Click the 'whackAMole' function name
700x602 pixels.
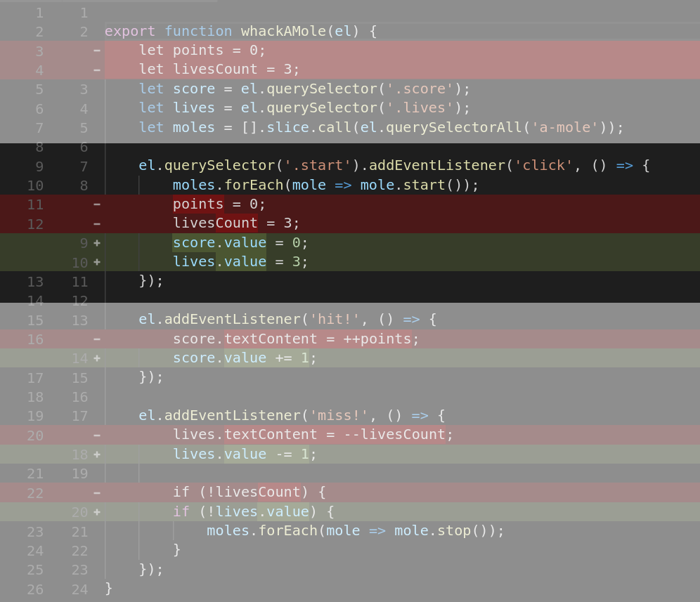(283, 31)
